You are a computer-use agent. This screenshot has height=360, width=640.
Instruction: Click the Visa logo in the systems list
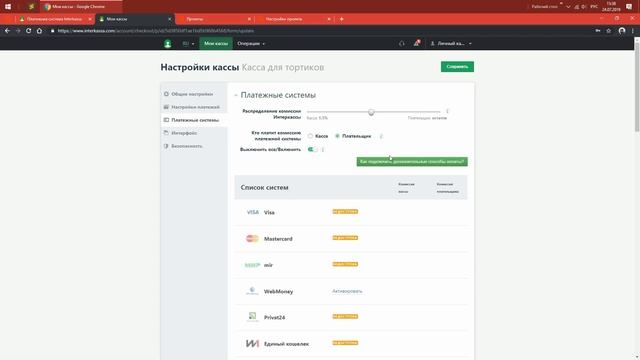click(x=253, y=212)
